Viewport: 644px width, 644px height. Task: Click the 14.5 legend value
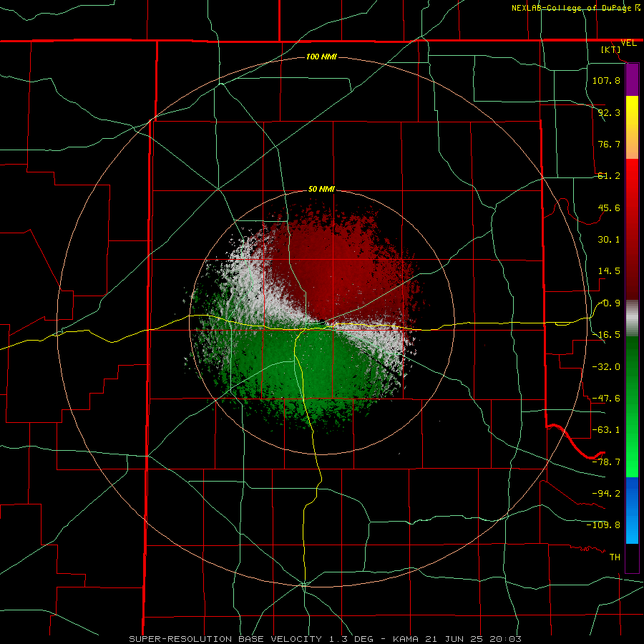[609, 271]
